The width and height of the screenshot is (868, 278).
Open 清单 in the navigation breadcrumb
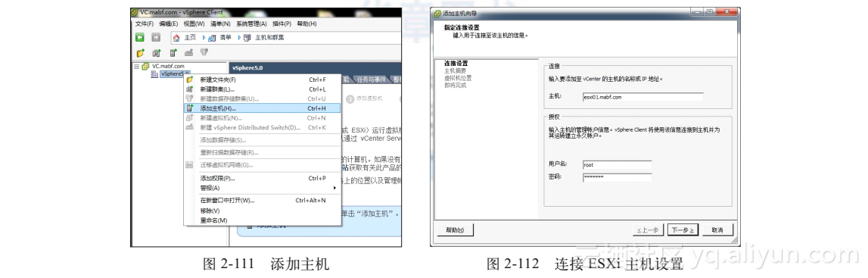pos(226,38)
